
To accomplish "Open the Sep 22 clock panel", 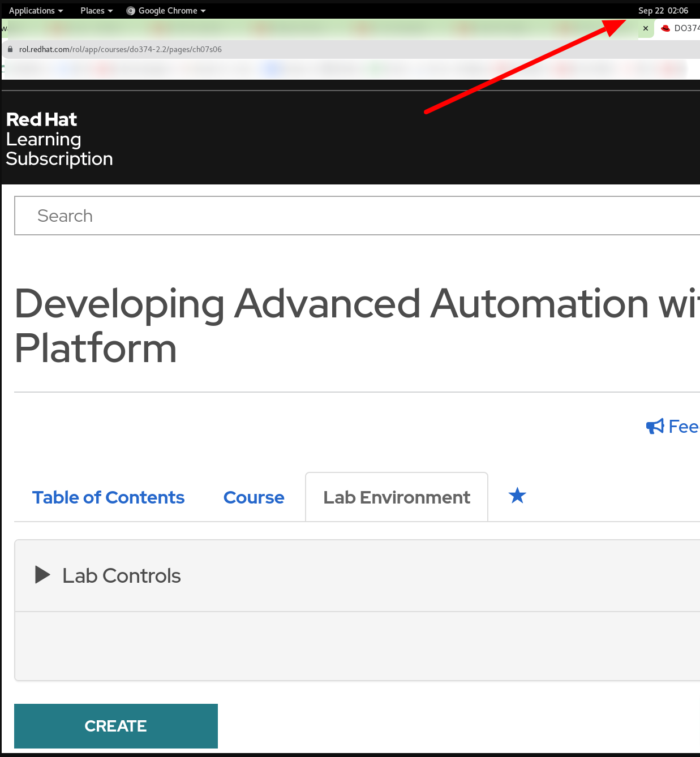I will (663, 11).
